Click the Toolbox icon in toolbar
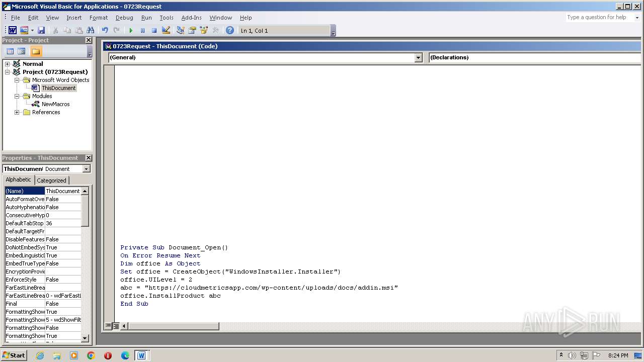Screen dimensions: 644x362 (215, 31)
